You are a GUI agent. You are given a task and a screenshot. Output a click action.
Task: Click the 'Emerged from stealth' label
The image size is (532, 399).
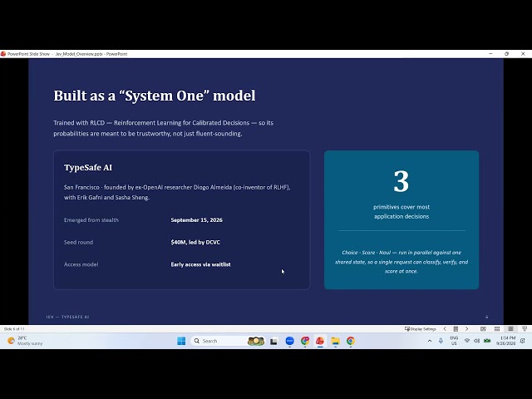(91, 219)
